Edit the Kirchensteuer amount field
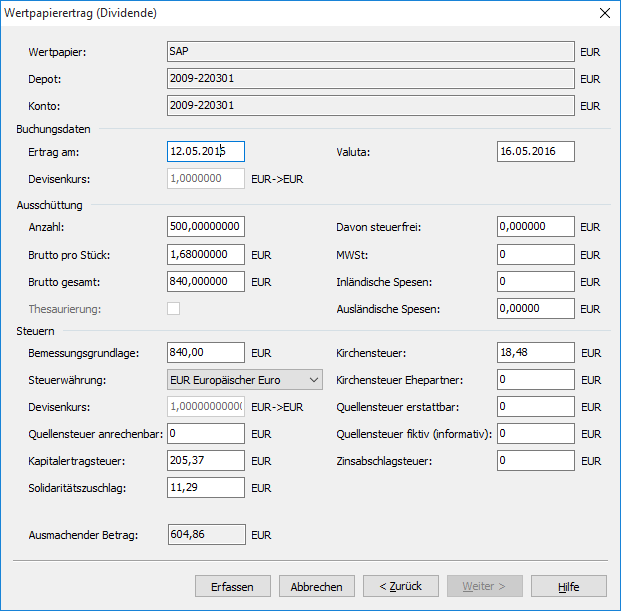The image size is (621, 611). 535,353
